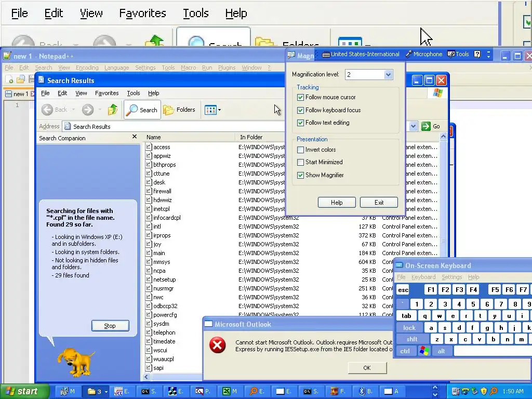Click left arrow of results horizontal scrollbar
The width and height of the screenshot is (532, 399).
146,377
